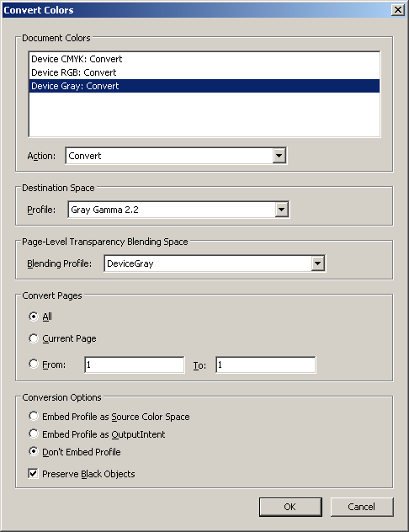The width and height of the screenshot is (409, 532).
Task: Toggle Preserve Black Objects checkbox
Action: (x=33, y=473)
